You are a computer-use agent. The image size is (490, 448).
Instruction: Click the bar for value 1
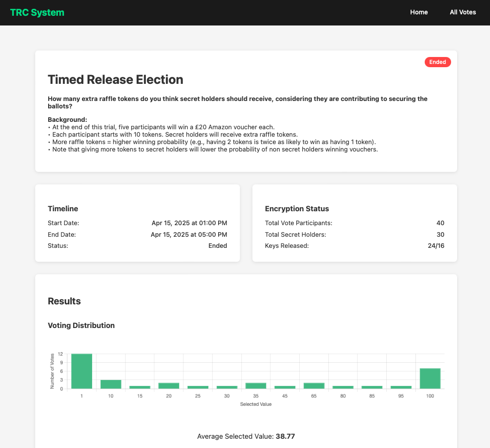(x=82, y=371)
